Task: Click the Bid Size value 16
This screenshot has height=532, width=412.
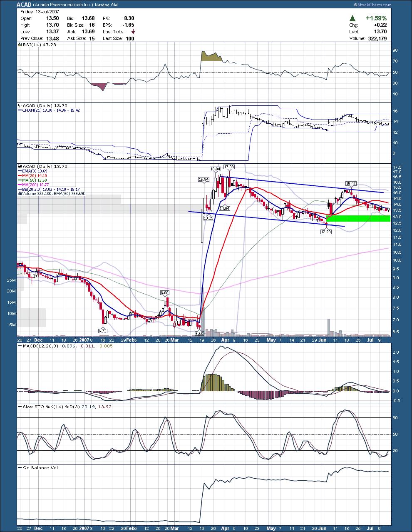Action: tap(92, 25)
